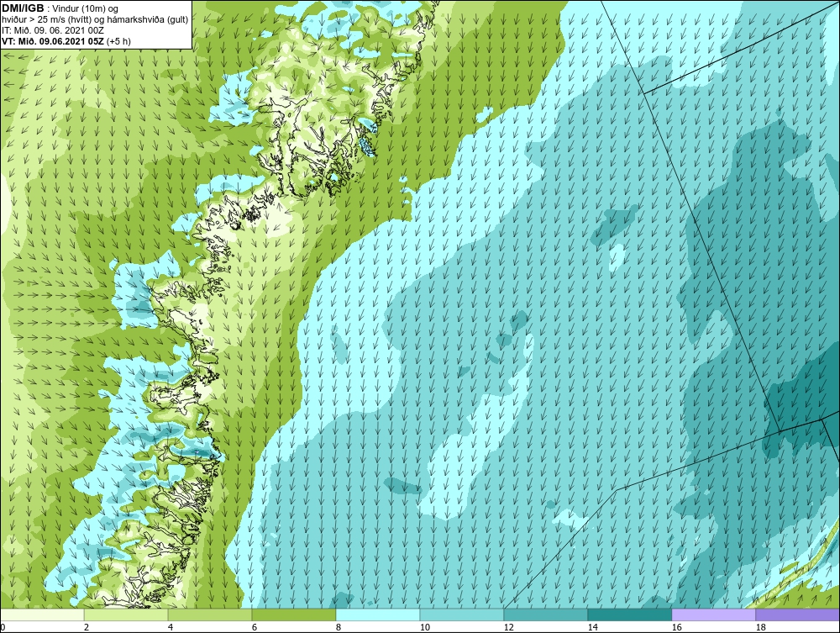840x633 pixels.
Task: Click the "(+5 h)" forecast offset text
Action: click(x=118, y=41)
